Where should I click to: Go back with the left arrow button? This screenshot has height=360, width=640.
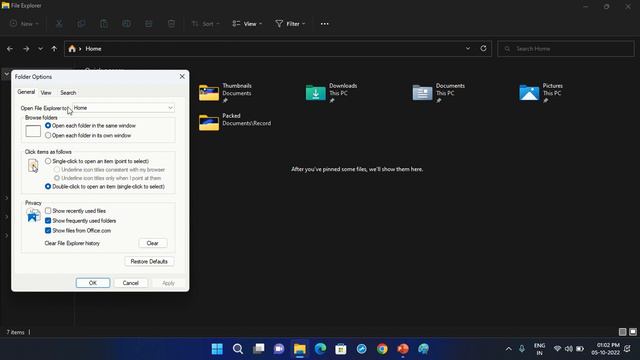pyautogui.click(x=10, y=49)
